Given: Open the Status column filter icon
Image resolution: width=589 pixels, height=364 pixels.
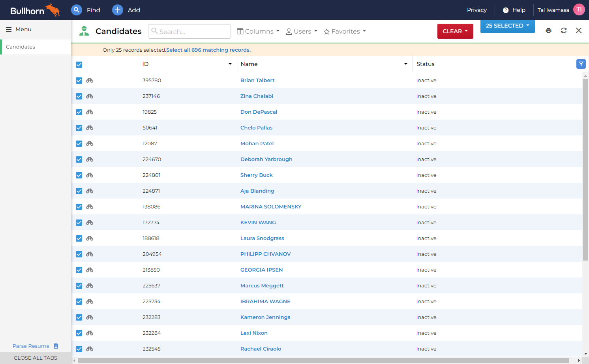Looking at the screenshot, I should [581, 64].
